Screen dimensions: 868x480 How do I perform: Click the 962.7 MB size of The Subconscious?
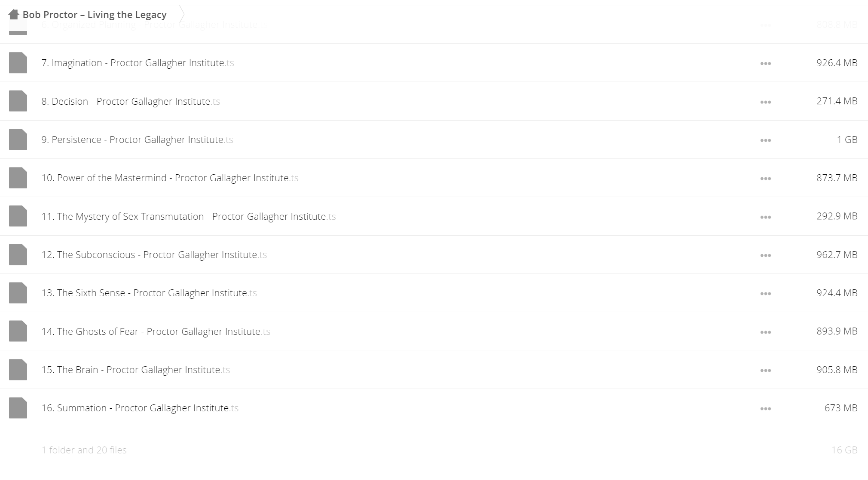tap(837, 255)
